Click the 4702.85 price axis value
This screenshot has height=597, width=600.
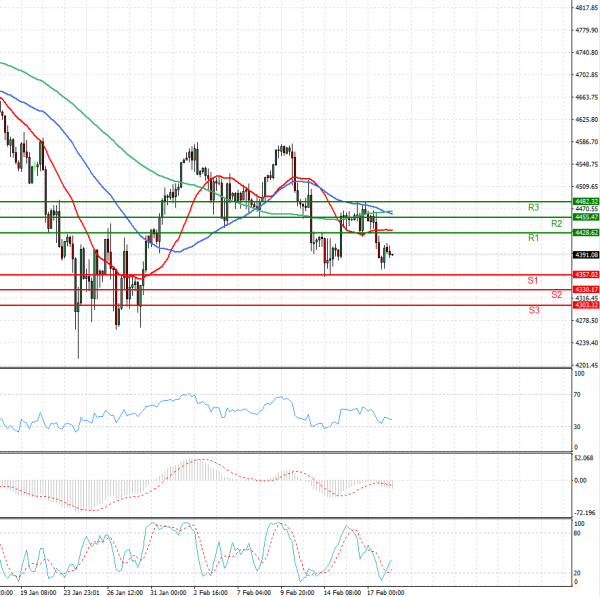click(x=587, y=75)
